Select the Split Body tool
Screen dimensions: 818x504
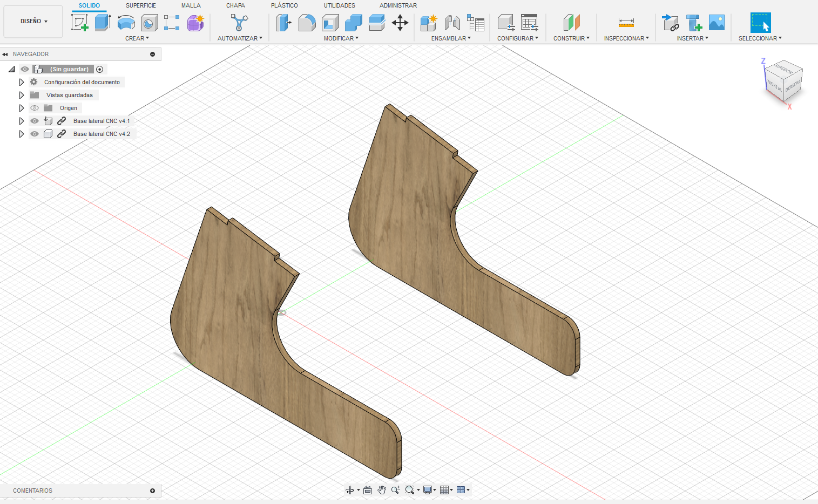[376, 22]
